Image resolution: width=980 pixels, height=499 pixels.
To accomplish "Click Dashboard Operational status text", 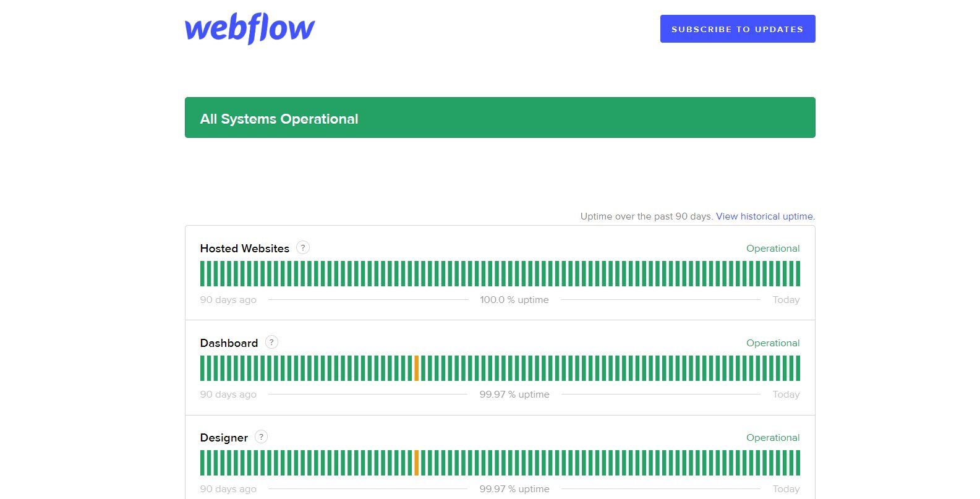I will pos(773,343).
